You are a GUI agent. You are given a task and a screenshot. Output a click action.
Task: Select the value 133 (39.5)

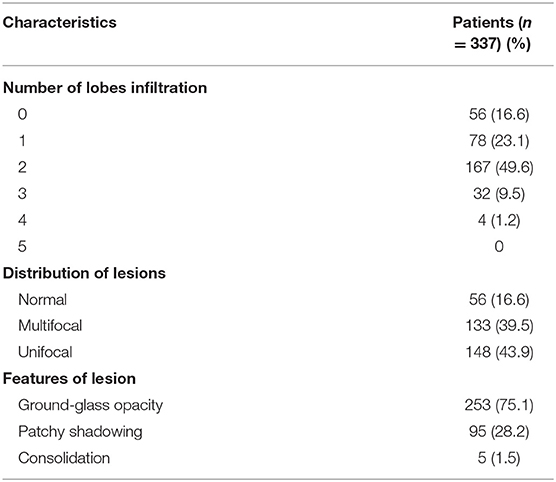[x=499, y=326]
